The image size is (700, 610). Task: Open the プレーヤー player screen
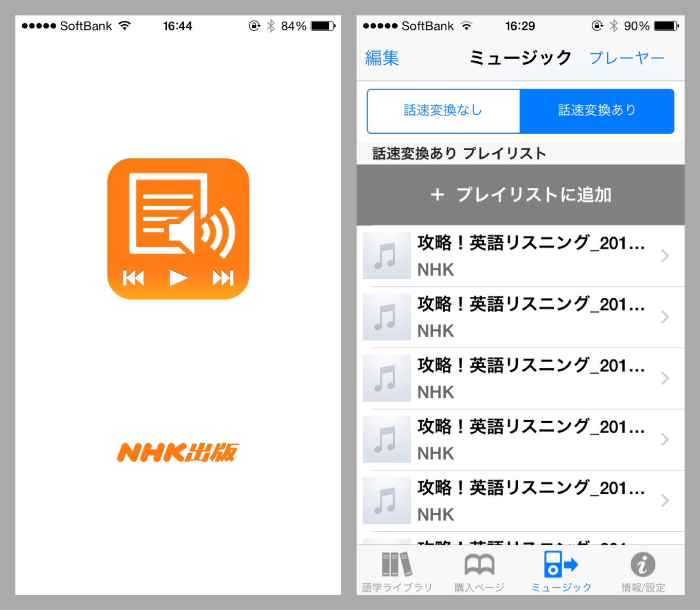point(626,58)
